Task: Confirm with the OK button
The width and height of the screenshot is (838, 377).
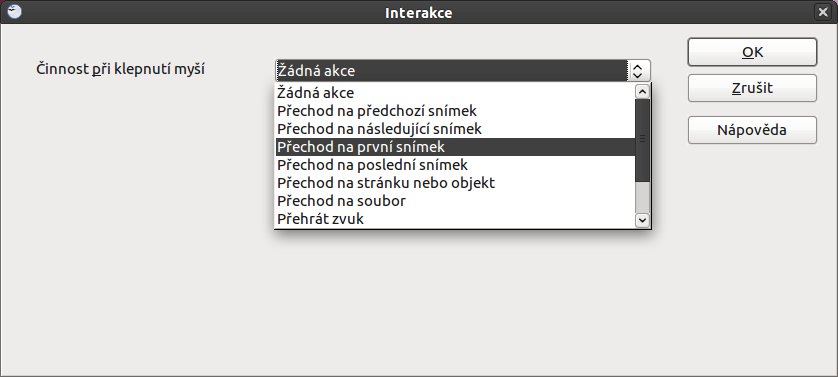Action: pyautogui.click(x=752, y=52)
